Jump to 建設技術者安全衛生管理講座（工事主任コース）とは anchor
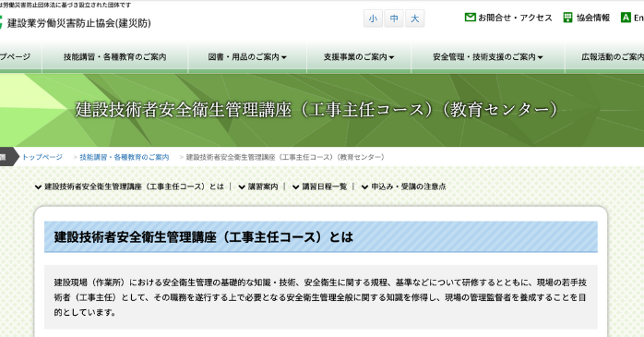 [x=134, y=187]
